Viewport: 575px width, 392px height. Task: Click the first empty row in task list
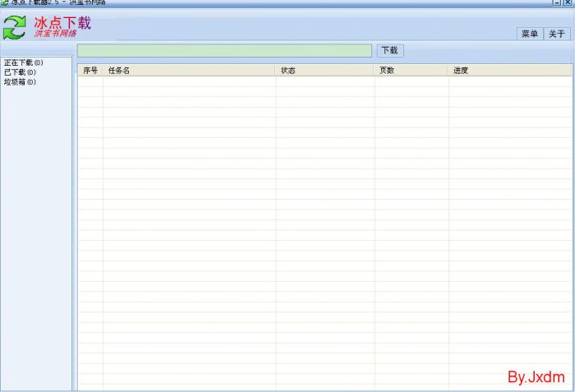[324, 82]
